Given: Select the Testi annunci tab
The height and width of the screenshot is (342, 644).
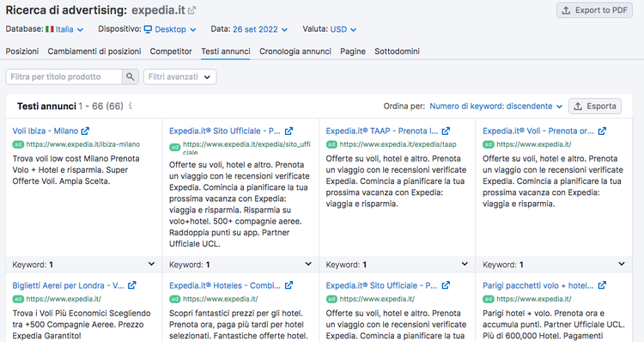Looking at the screenshot, I should click(x=226, y=52).
